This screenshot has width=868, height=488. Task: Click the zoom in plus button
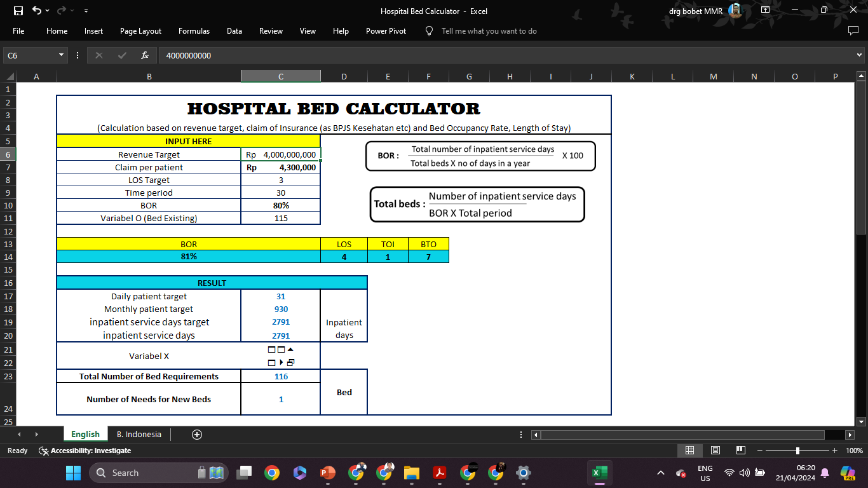pos(834,451)
